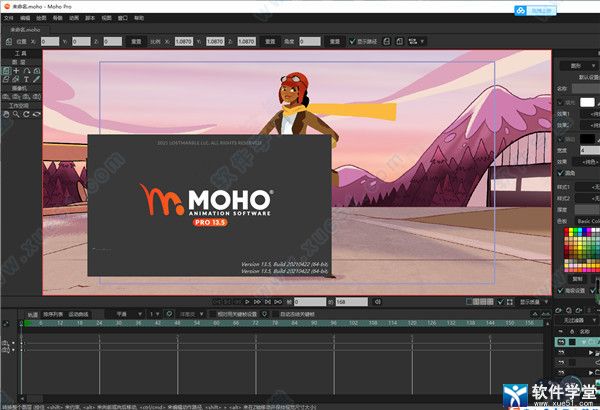The image size is (600, 410).
Task: Click 重置 reset button next to scale Z
Action: [x=270, y=41]
